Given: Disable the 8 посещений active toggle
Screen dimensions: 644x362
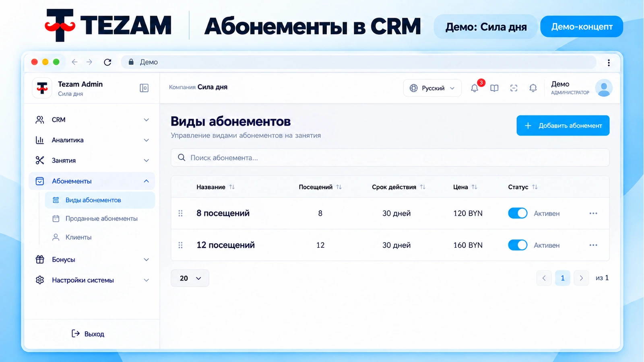Looking at the screenshot, I should point(518,213).
